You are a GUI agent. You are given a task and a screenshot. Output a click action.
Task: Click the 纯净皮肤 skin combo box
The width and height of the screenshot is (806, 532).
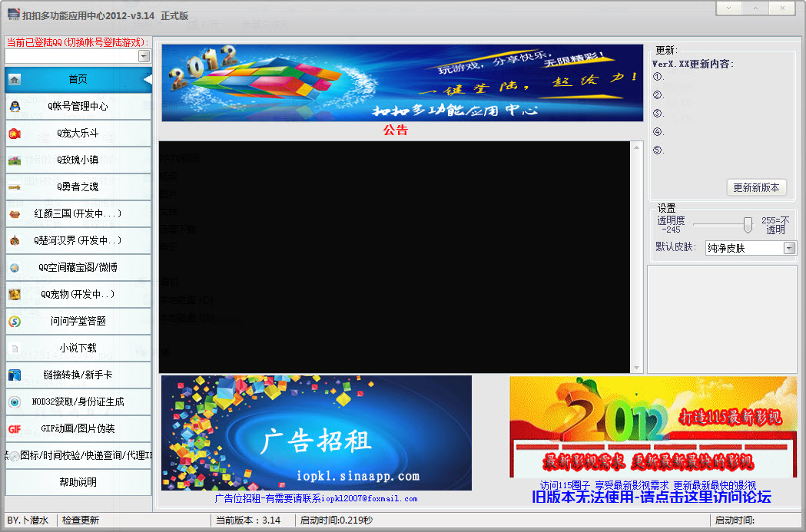pyautogui.click(x=751, y=248)
